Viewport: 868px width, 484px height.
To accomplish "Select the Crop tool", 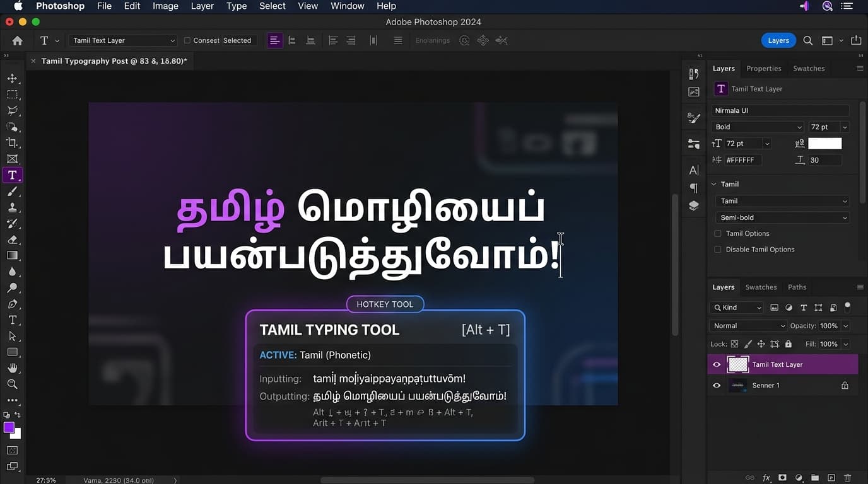I will (12, 143).
